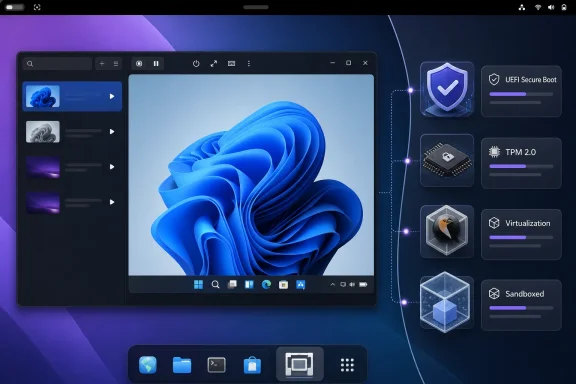Expand the guest system tray chevron
The width and height of the screenshot is (576, 384).
(x=332, y=284)
